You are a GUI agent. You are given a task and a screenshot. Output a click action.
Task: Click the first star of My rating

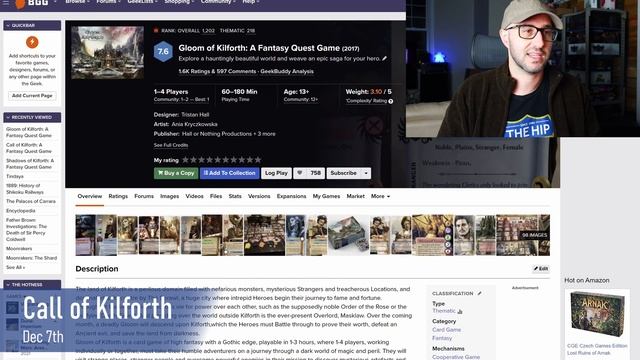185,160
